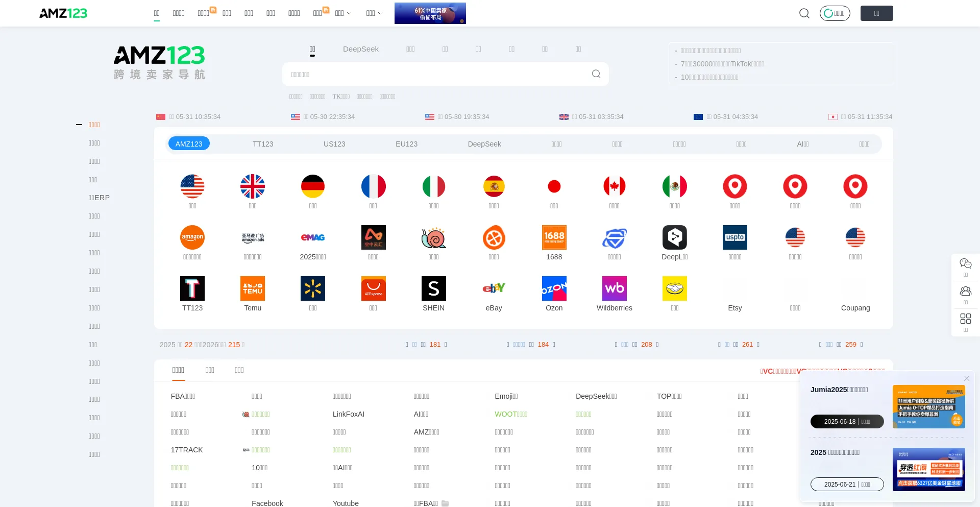980x507 pixels.
Task: Close the Jumia2025 event popup
Action: (966, 378)
